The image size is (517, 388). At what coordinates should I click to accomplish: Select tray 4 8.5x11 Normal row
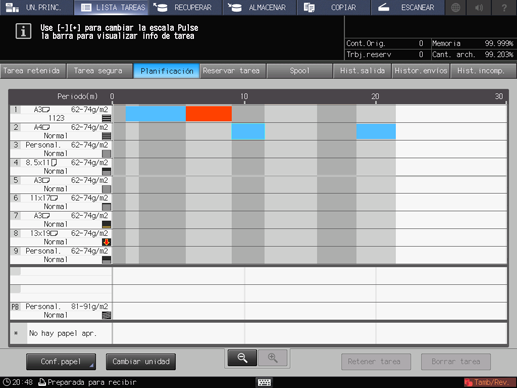(x=61, y=167)
